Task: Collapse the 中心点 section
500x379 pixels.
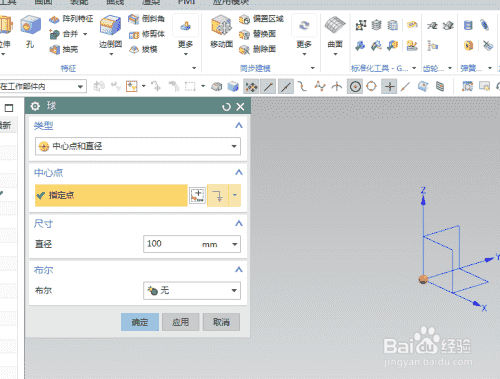Action: click(239, 172)
